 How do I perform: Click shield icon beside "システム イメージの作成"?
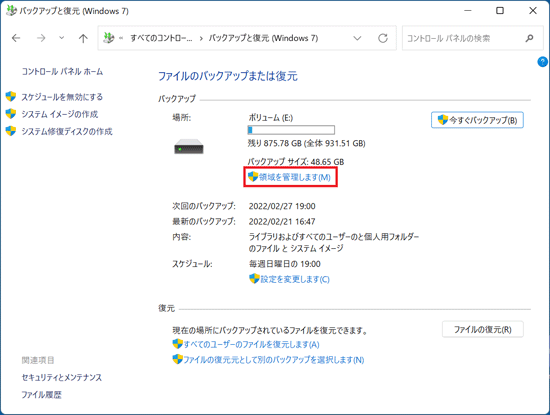[11, 114]
